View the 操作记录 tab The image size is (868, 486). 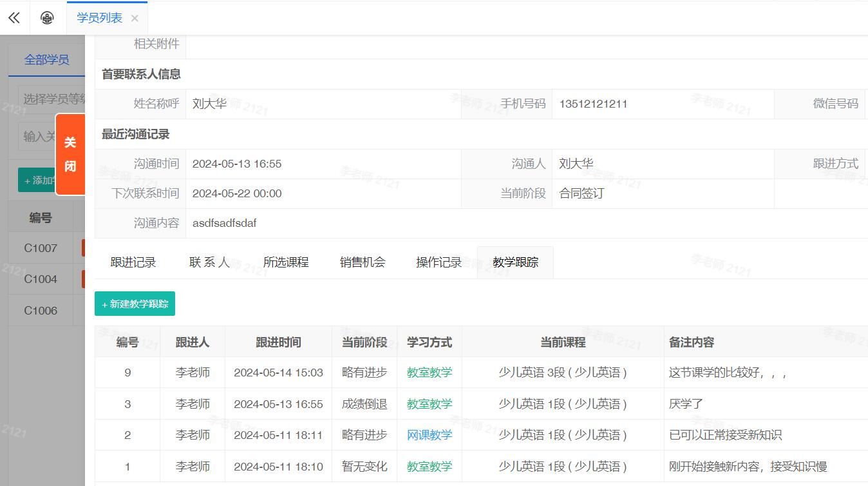(439, 262)
